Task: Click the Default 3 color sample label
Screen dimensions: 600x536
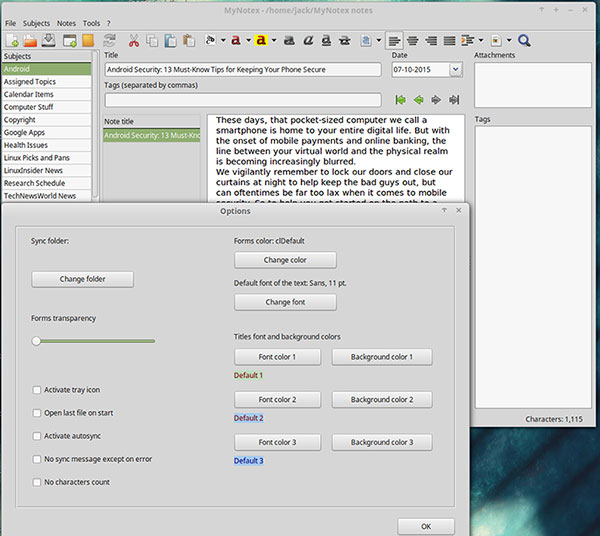Action: point(249,461)
